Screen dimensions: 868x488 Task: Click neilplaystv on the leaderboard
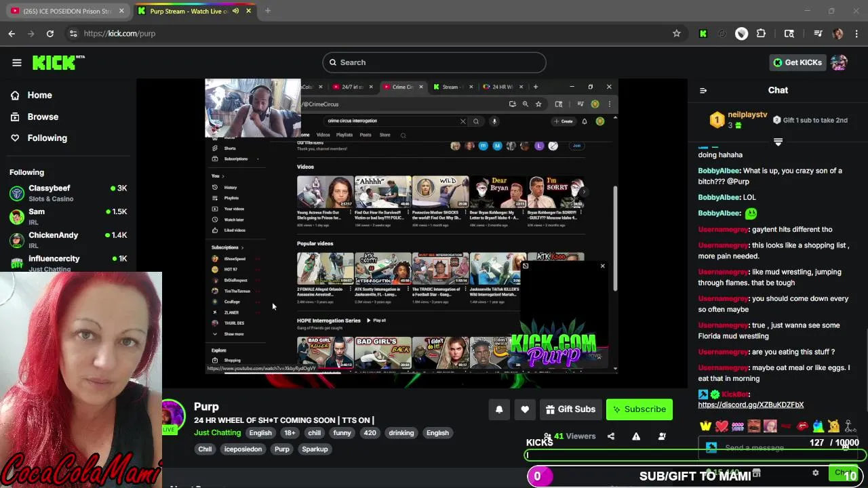[747, 115]
